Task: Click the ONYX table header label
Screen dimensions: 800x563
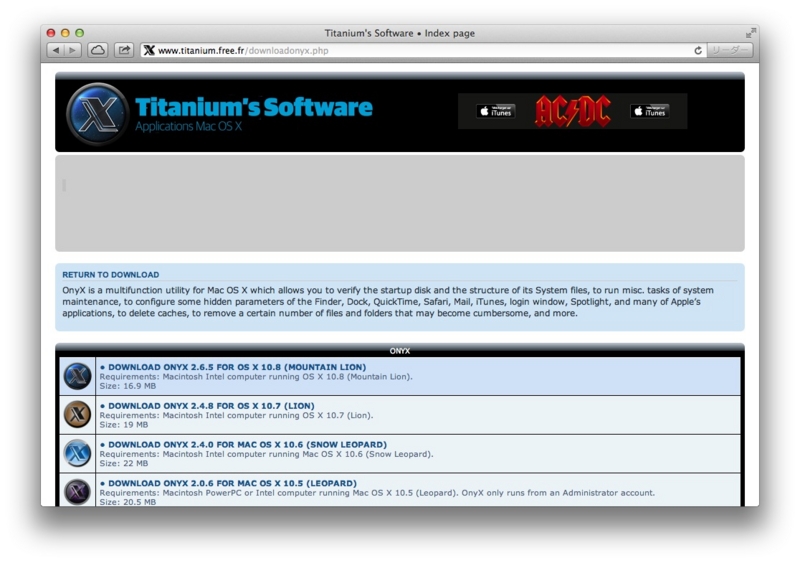Action: coord(399,351)
